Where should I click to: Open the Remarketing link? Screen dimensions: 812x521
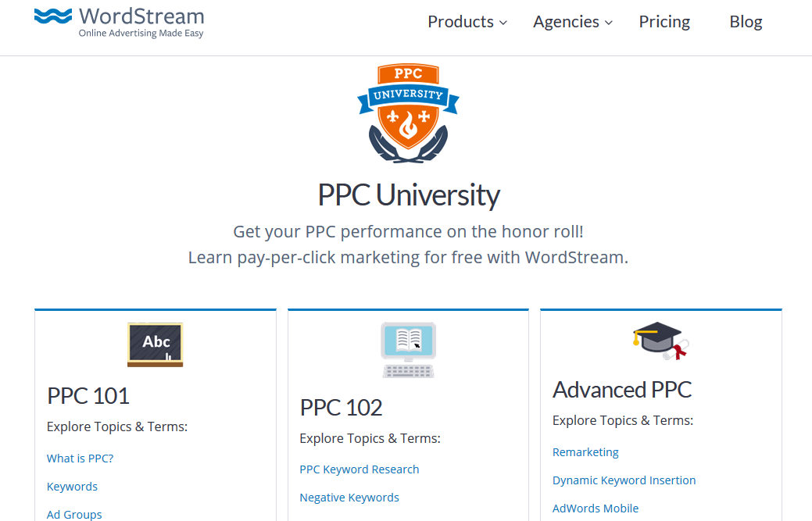[585, 452]
